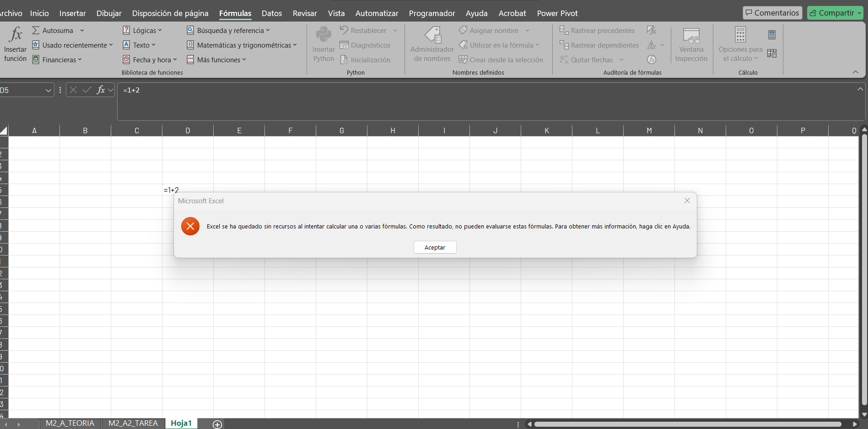The width and height of the screenshot is (868, 429).
Task: Toggle Mostrar fórmulas in Auditoría de fórmulas
Action: 652,30
